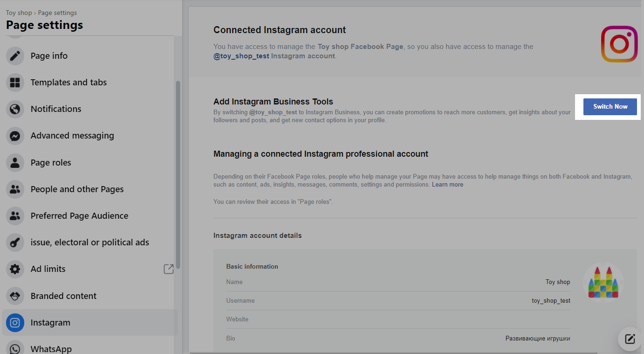Open People and other Pages settings
The width and height of the screenshot is (644, 354).
click(77, 189)
